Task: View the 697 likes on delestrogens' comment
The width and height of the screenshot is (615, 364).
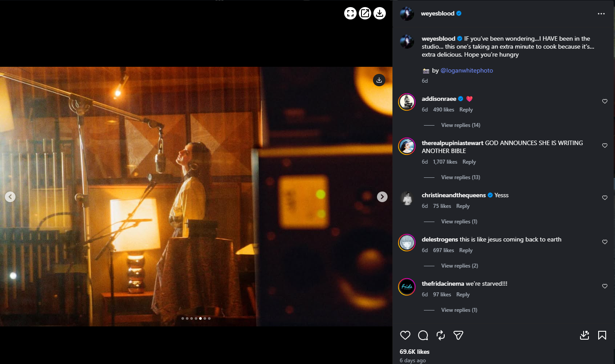Action: tap(444, 250)
